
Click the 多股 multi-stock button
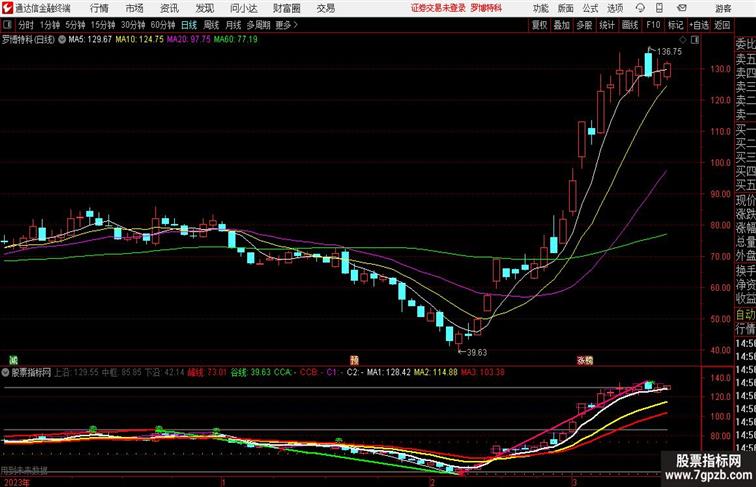(x=584, y=25)
